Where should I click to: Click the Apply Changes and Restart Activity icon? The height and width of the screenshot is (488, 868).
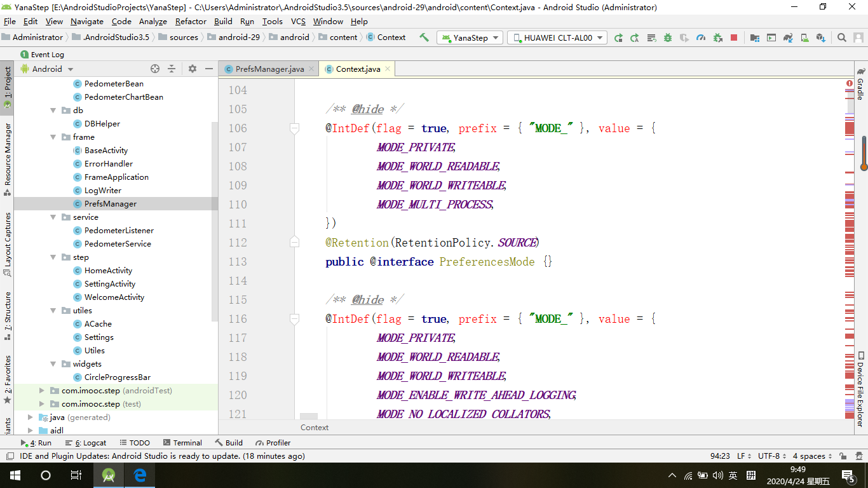coord(635,37)
